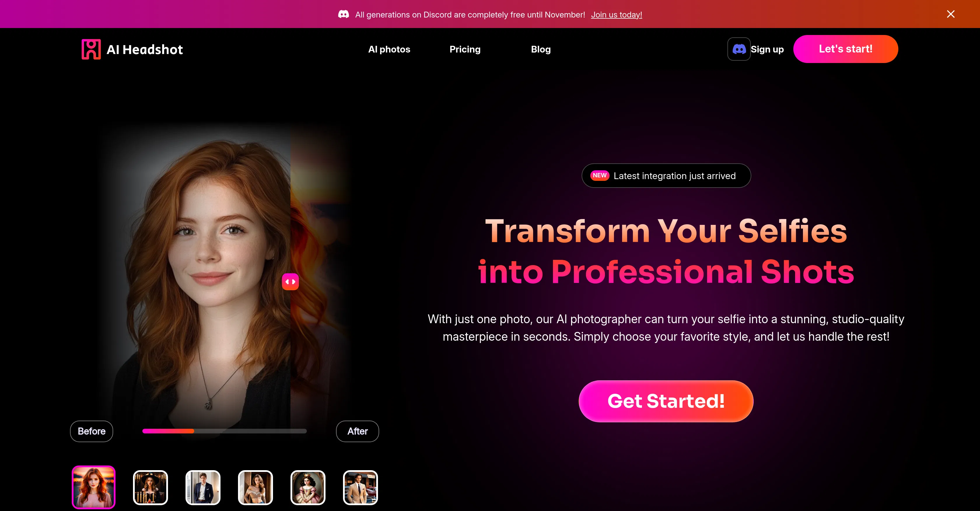Open the Blog section

pyautogui.click(x=540, y=49)
